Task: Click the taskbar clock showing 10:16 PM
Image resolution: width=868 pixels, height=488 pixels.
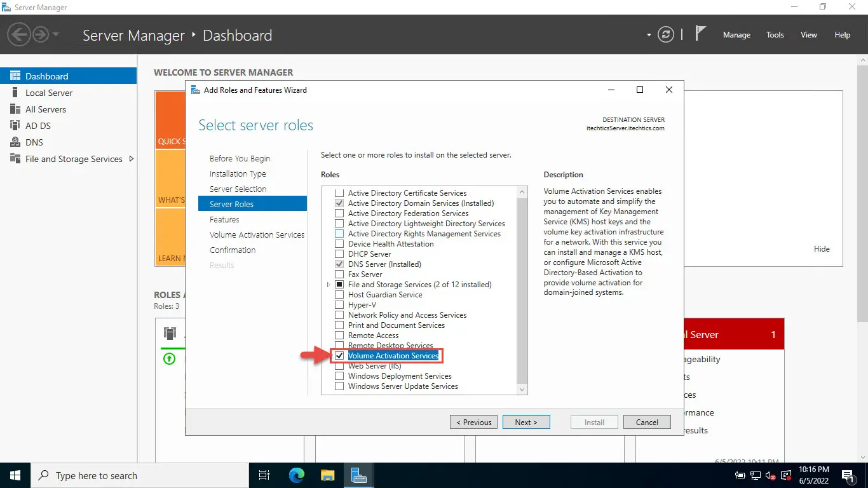Action: [815, 475]
